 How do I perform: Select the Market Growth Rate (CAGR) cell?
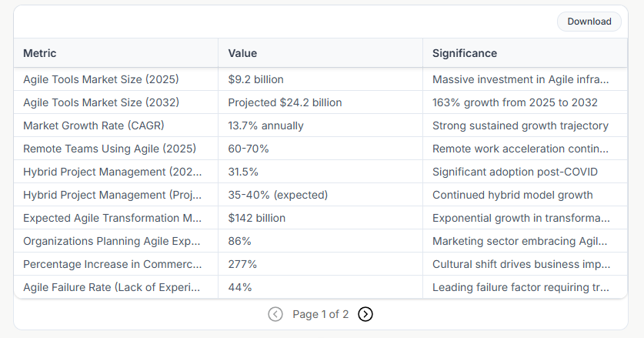click(x=94, y=125)
